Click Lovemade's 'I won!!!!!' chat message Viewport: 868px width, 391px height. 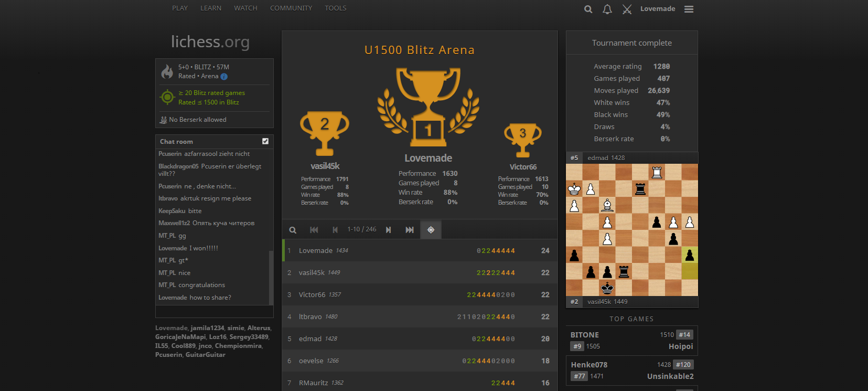[x=203, y=248]
